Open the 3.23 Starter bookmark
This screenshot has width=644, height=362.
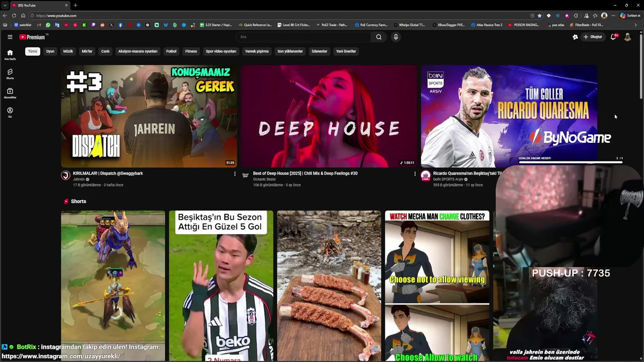216,25
